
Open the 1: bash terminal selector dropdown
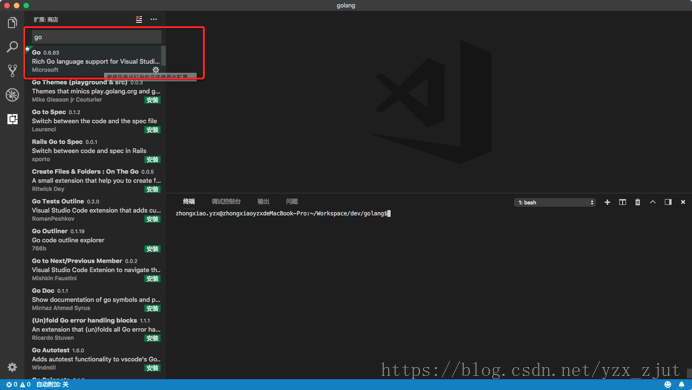click(555, 202)
